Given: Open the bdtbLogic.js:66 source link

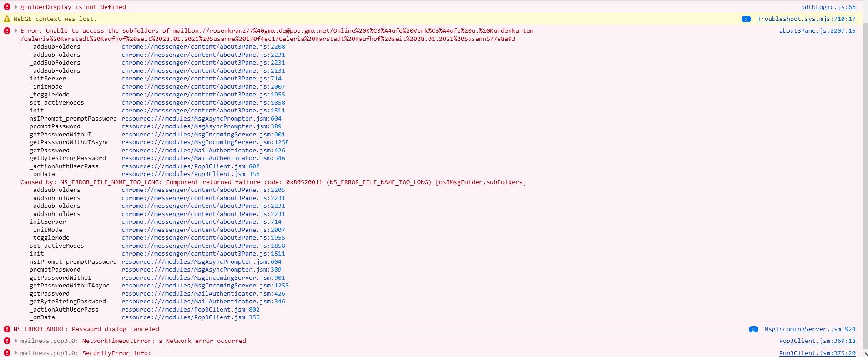Looking at the screenshot, I should pyautogui.click(x=828, y=7).
